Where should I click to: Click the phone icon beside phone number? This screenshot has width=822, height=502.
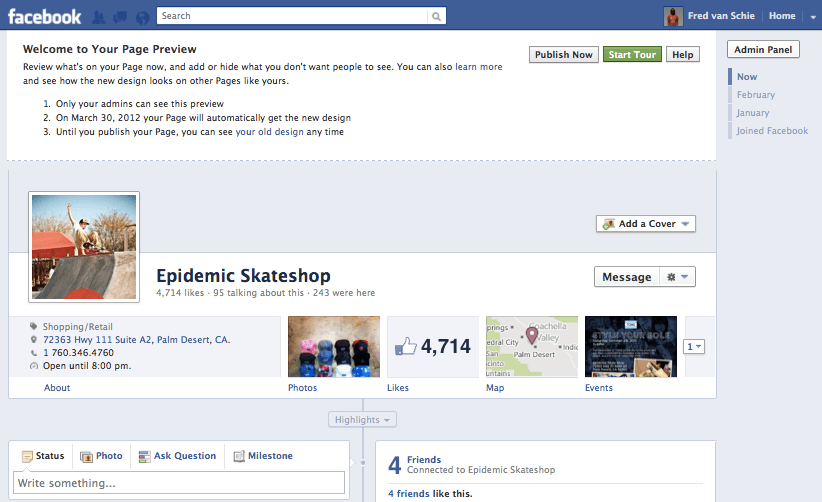coord(34,353)
